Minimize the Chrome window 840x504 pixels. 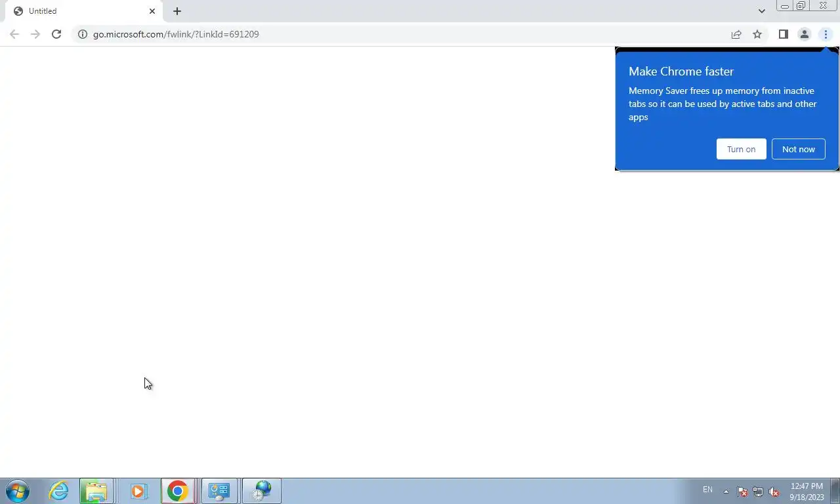[x=785, y=6]
